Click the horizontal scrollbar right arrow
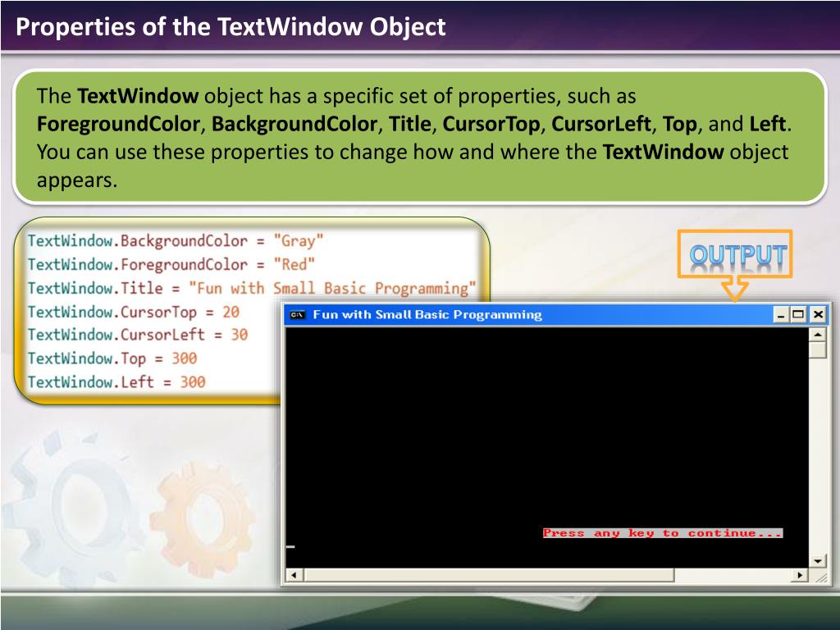Screen dimensions: 840x630 [x=800, y=575]
